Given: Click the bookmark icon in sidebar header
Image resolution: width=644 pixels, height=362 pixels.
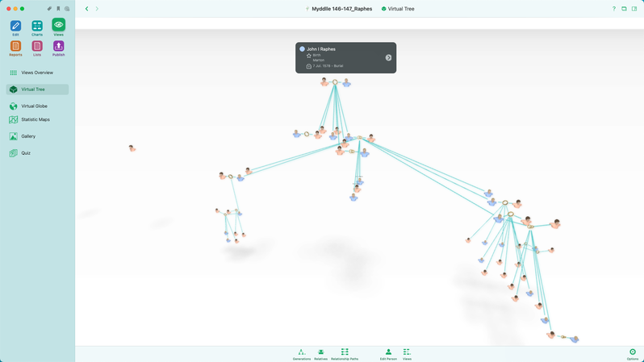Looking at the screenshot, I should [58, 9].
